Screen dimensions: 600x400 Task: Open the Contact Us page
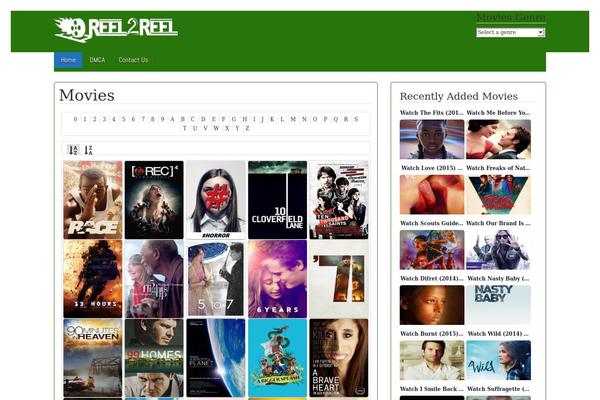click(133, 60)
